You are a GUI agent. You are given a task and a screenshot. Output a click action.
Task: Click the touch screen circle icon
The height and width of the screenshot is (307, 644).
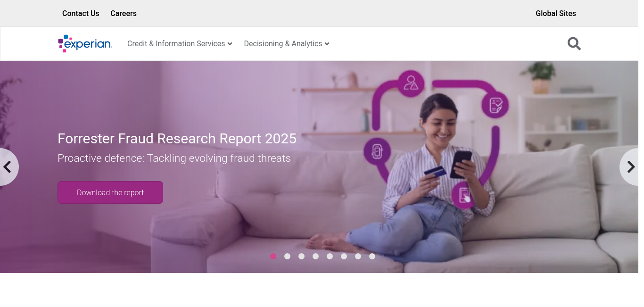(x=464, y=194)
